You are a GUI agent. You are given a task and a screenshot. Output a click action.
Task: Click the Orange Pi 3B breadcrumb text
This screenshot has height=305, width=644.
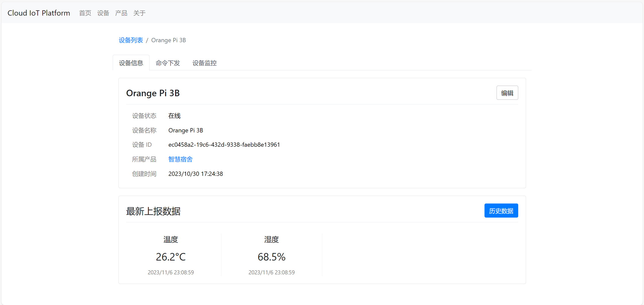click(169, 40)
